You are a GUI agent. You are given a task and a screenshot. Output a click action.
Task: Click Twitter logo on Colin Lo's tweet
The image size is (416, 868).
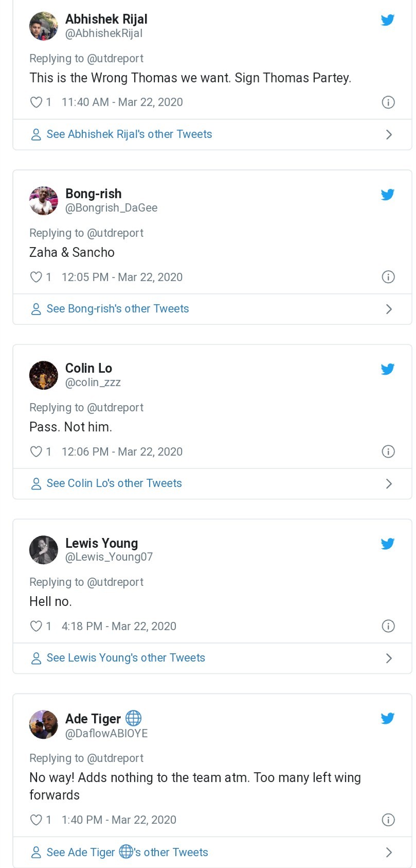click(388, 369)
